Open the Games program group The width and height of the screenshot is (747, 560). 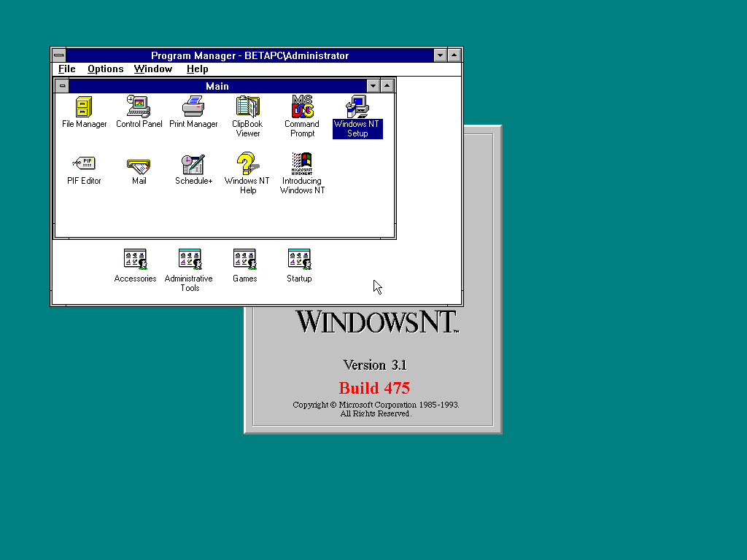(244, 261)
